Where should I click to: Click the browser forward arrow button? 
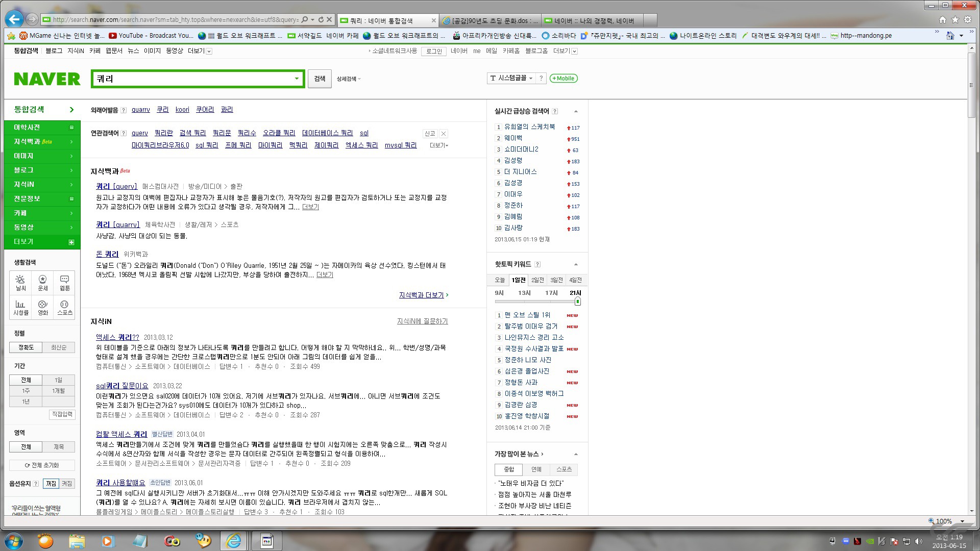pos(32,19)
